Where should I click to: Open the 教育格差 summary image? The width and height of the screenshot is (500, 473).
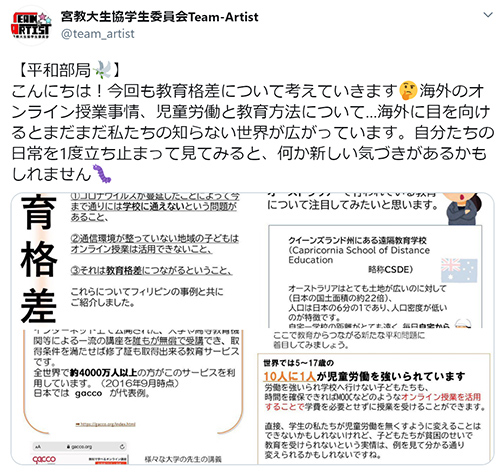tap(130, 260)
